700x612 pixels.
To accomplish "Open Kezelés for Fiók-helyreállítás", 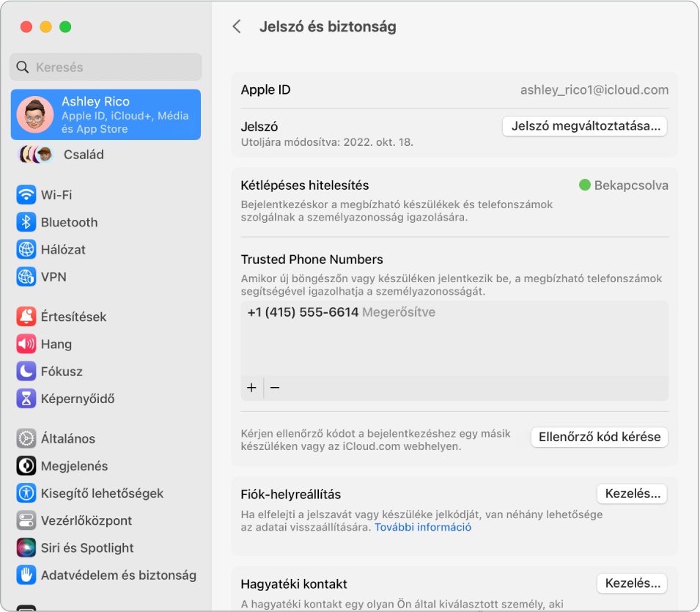I will pos(632,493).
